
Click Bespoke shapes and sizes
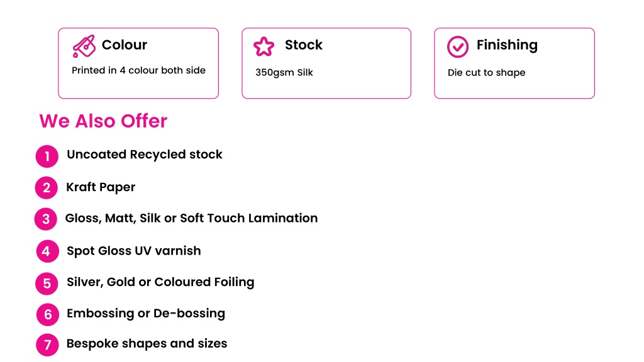[x=147, y=344]
